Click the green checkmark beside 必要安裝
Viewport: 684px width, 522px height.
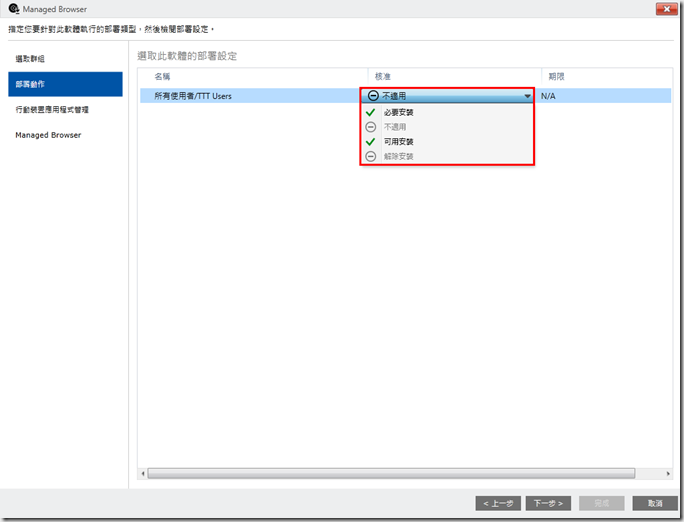[x=371, y=113]
